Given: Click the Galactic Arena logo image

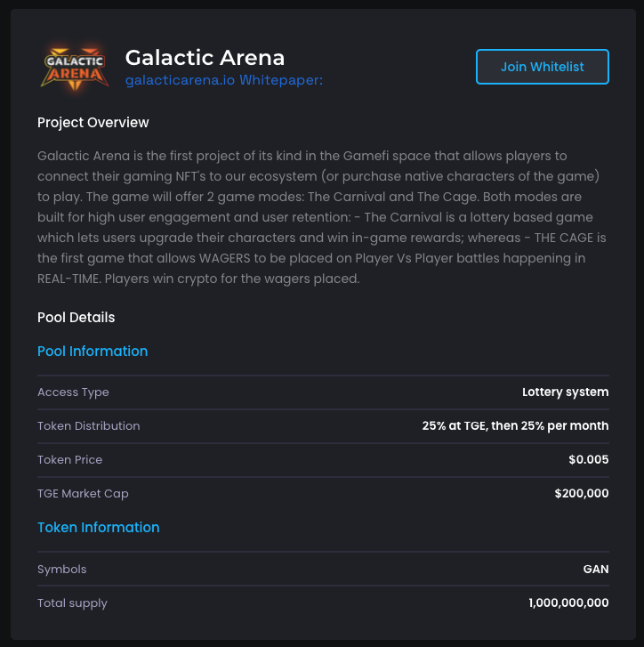Looking at the screenshot, I should coord(75,66).
